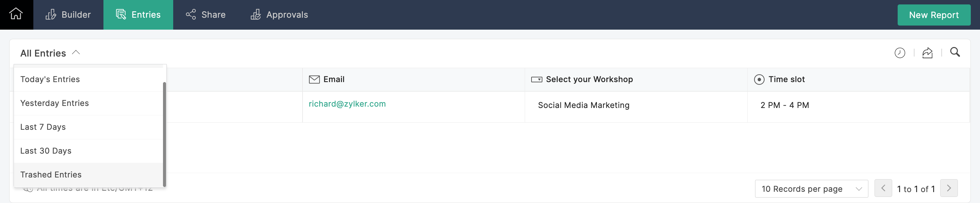Select Trashed Entries option
The height and width of the screenshot is (203, 980).
tap(51, 174)
